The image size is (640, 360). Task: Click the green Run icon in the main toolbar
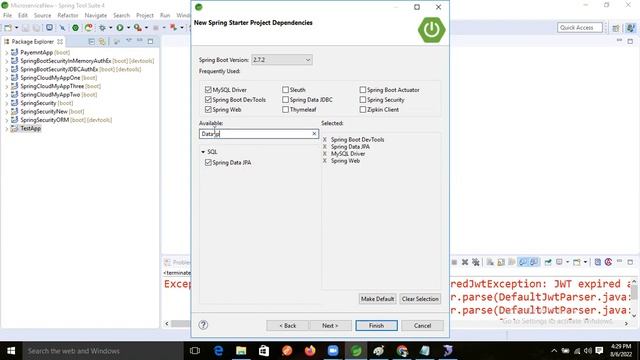tap(120, 28)
